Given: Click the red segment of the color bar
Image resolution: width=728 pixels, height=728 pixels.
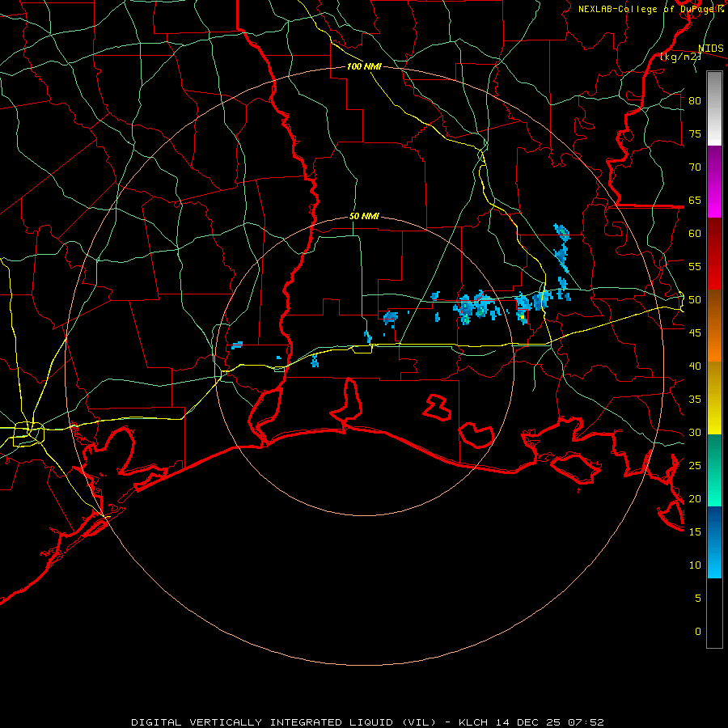Looking at the screenshot, I should [x=714, y=253].
